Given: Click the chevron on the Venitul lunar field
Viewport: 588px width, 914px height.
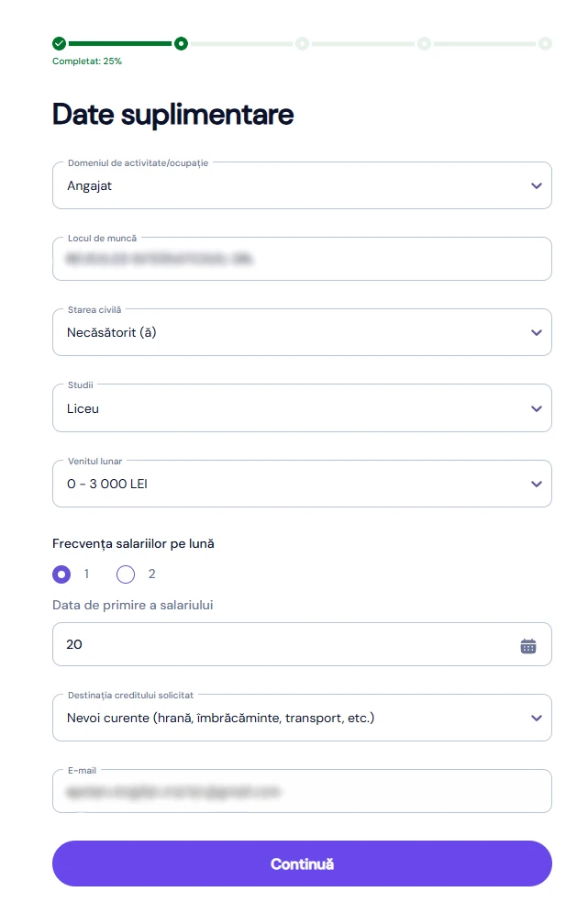Looking at the screenshot, I should point(537,484).
